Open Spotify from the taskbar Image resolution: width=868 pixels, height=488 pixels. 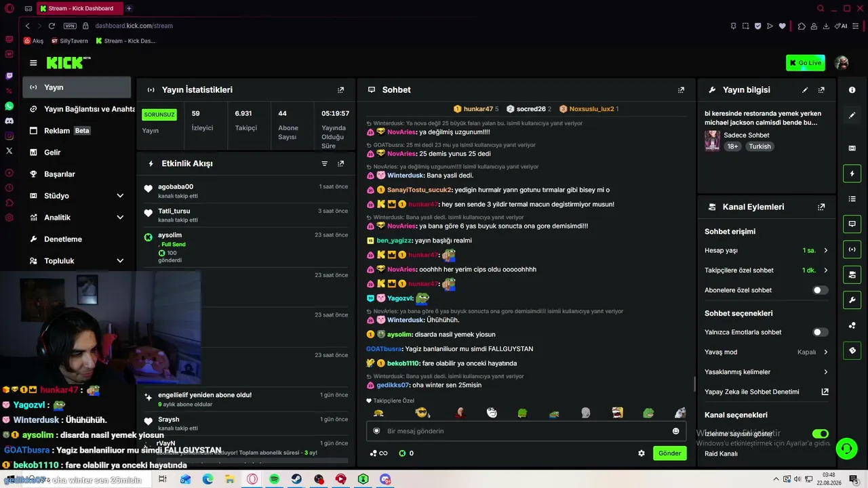tap(274, 479)
